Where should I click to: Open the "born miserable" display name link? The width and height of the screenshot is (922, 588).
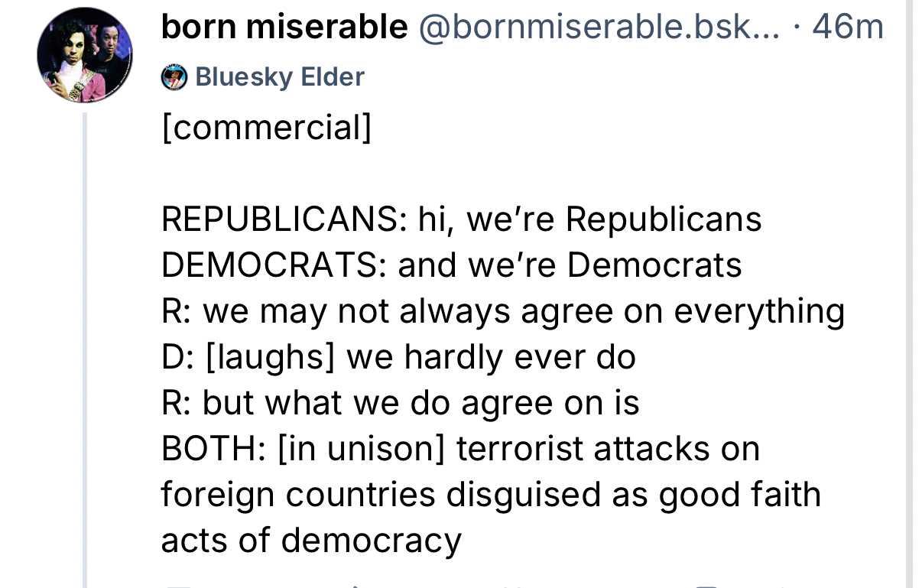pyautogui.click(x=284, y=28)
